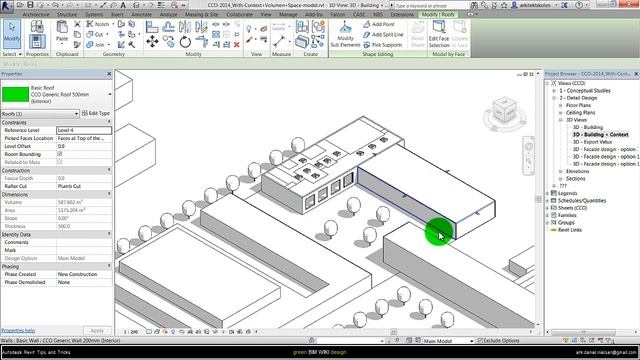Choose the Rotate tool icon

[185, 41]
